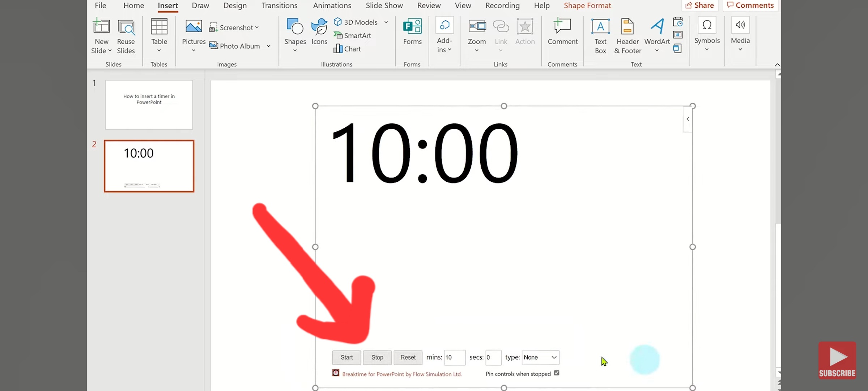Insert Date and Time
The width and height of the screenshot is (868, 391).
pos(678,22)
